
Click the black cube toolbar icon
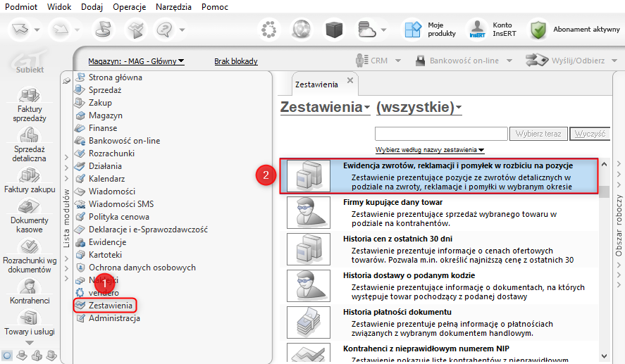pos(334,30)
